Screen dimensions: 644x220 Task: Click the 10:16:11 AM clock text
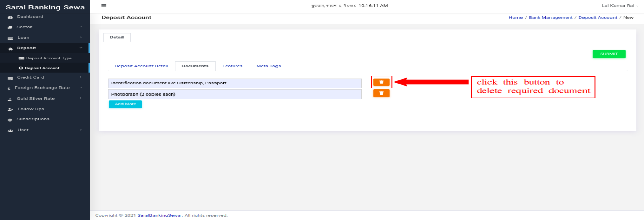[x=373, y=5]
